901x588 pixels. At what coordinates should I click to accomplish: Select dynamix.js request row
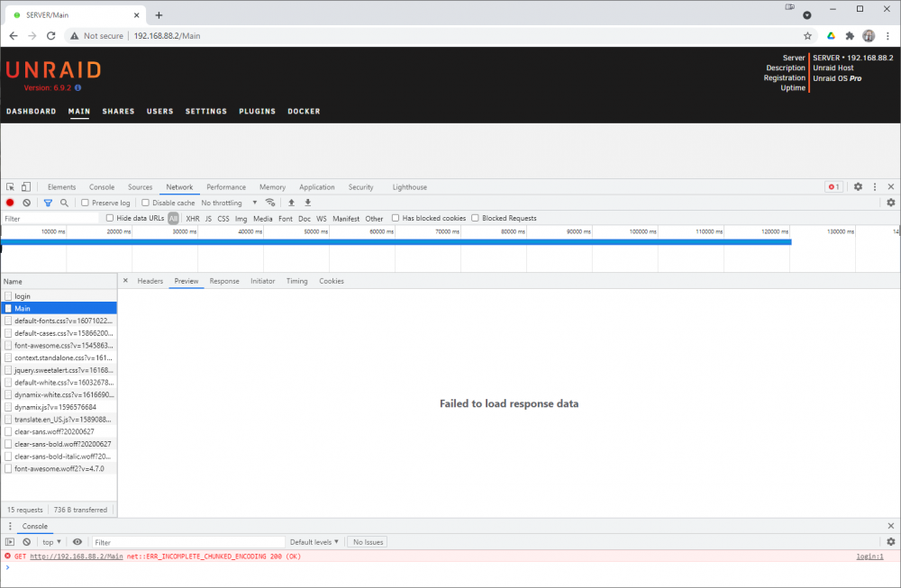click(x=59, y=407)
